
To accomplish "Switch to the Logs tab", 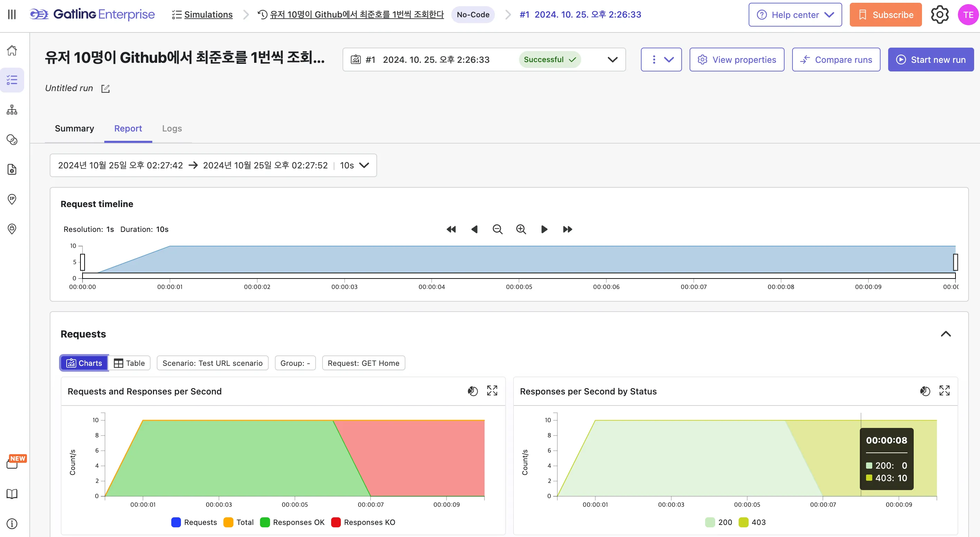I will (x=172, y=128).
